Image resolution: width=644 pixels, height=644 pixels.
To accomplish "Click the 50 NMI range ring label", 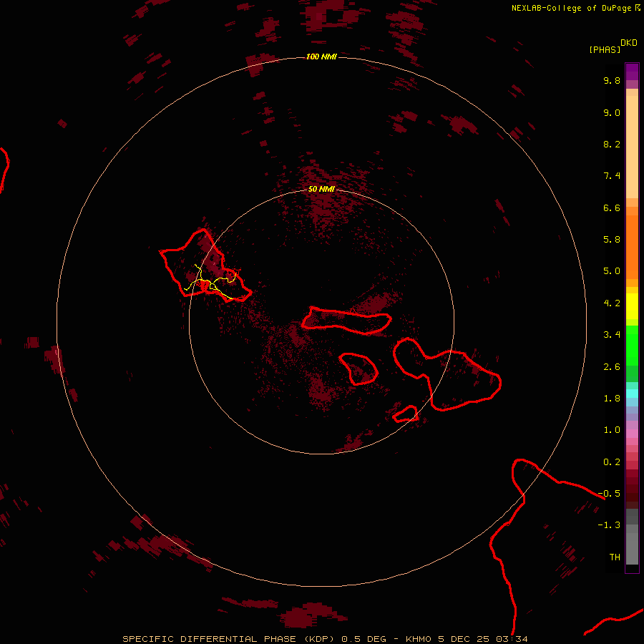I will coord(321,190).
